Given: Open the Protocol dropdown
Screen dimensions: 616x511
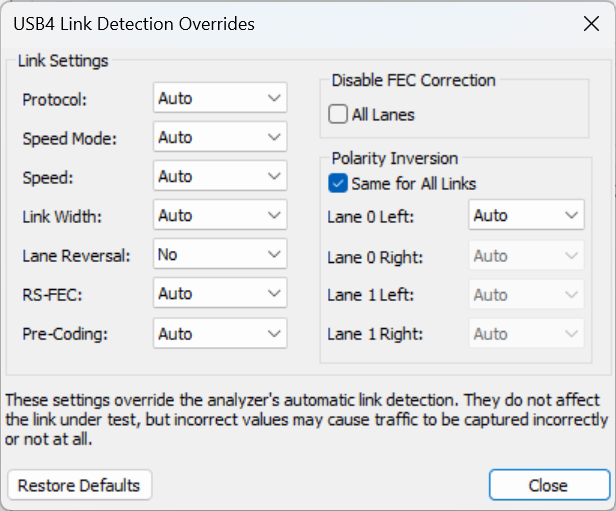Looking at the screenshot, I should point(220,98).
